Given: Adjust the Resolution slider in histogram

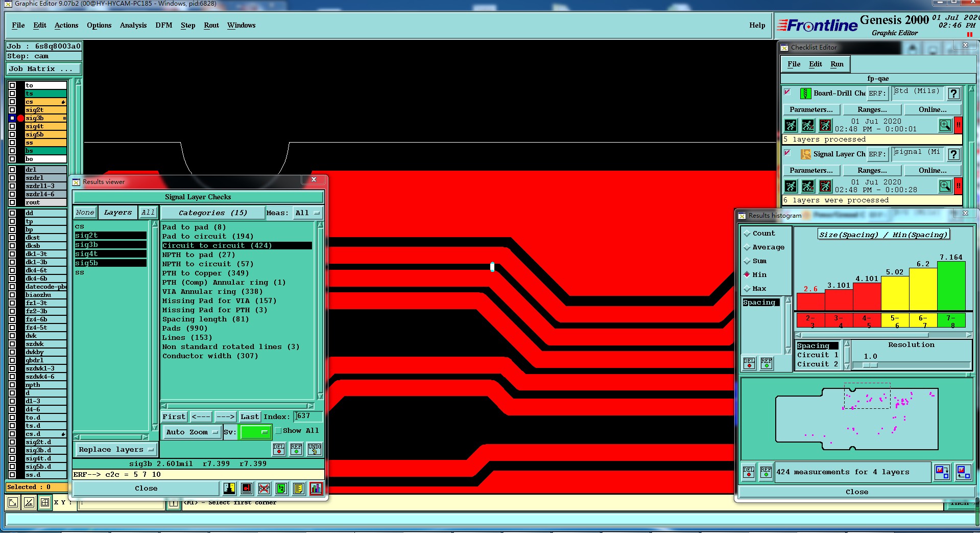Looking at the screenshot, I should point(870,365).
